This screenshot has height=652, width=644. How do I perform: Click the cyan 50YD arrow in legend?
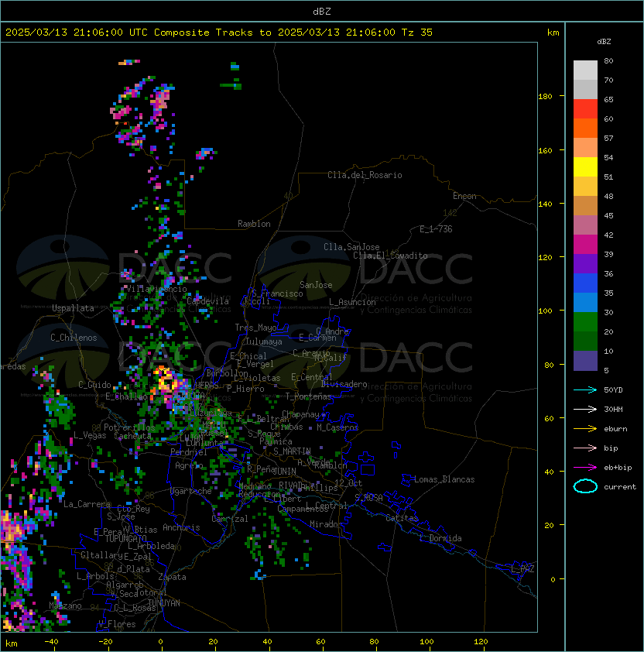[585, 390]
